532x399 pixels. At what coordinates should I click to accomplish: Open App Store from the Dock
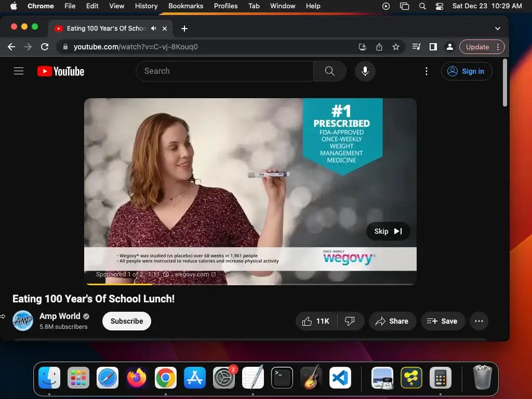pyautogui.click(x=195, y=378)
